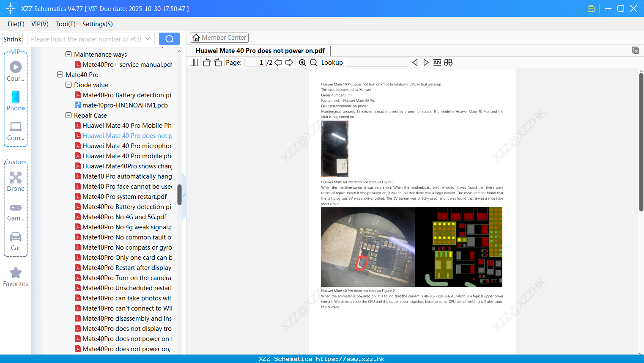Image resolution: width=644 pixels, height=363 pixels.
Task: Collapse the Maintenance ways node
Action: [x=69, y=54]
